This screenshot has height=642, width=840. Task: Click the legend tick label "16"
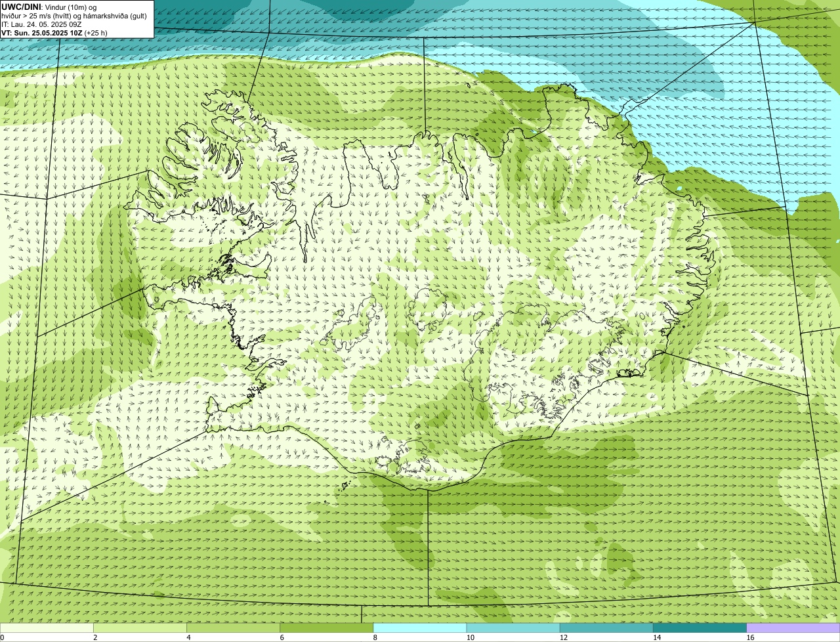pos(750,637)
